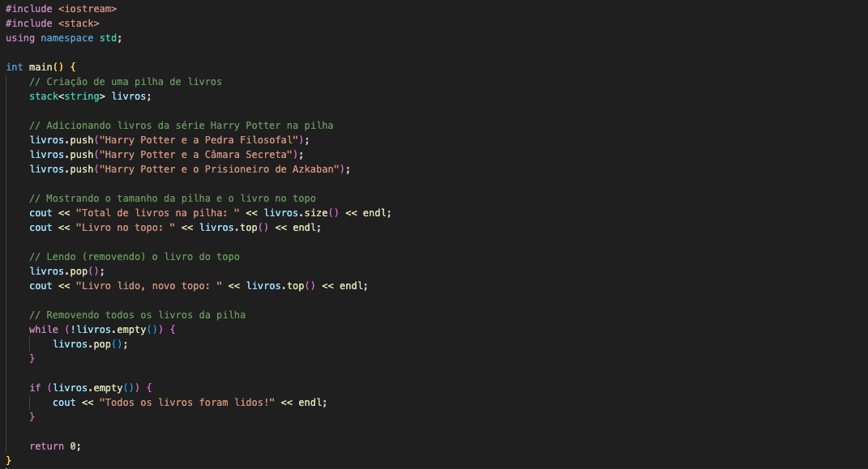Click the string "Todos os livros foram lidos!"

click(187, 403)
